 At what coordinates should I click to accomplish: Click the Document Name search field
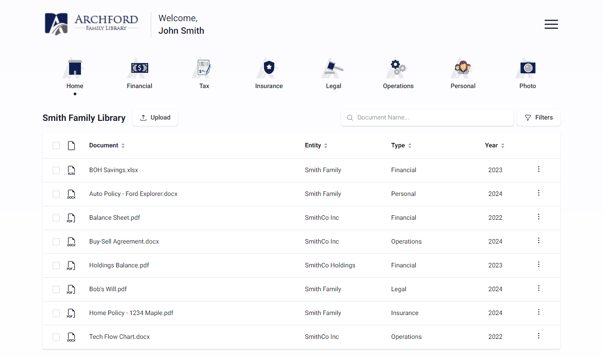(427, 117)
